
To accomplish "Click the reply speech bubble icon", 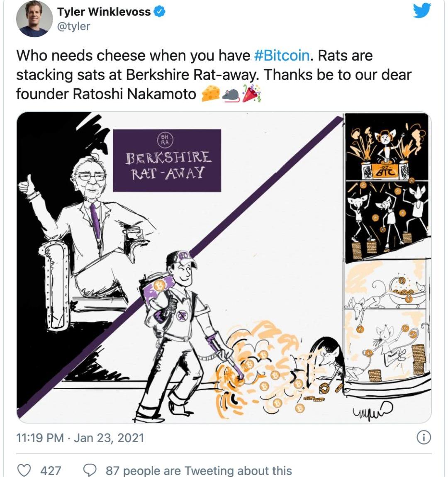I will pyautogui.click(x=90, y=470).
